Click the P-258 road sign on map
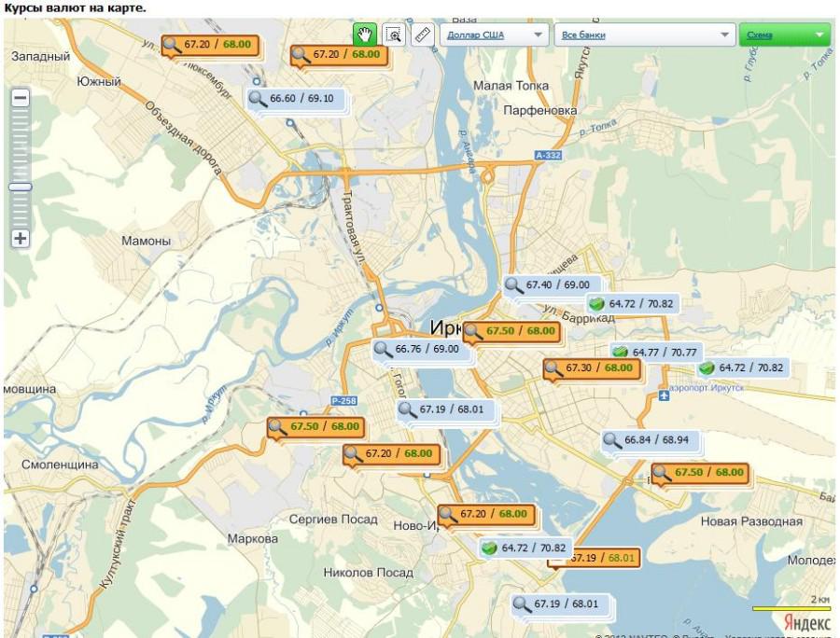The width and height of the screenshot is (840, 638). 343,401
